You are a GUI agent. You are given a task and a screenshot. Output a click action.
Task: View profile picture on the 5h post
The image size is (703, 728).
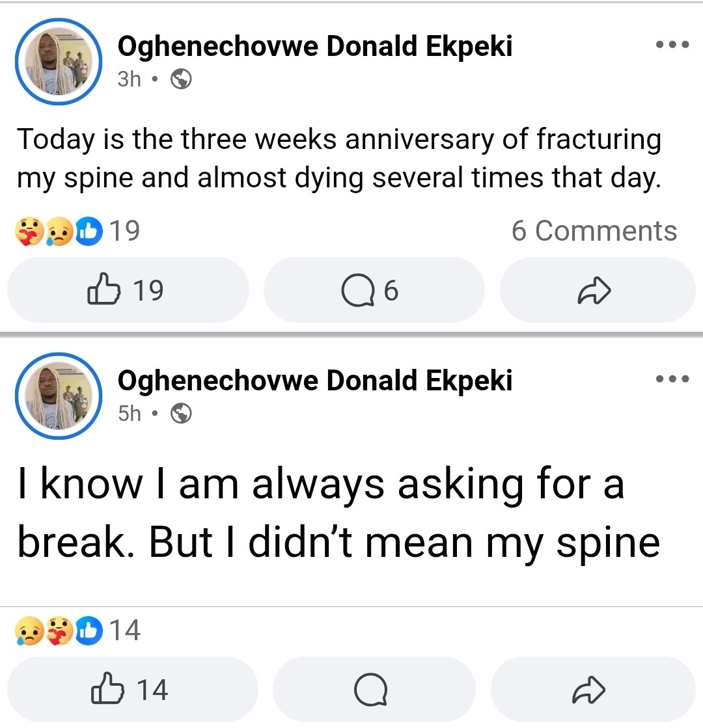coord(58,396)
